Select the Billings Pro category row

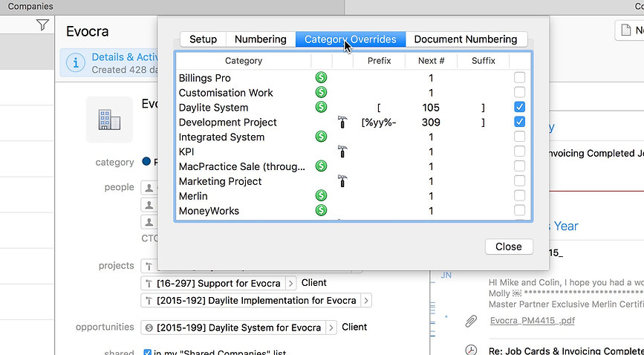click(354, 78)
